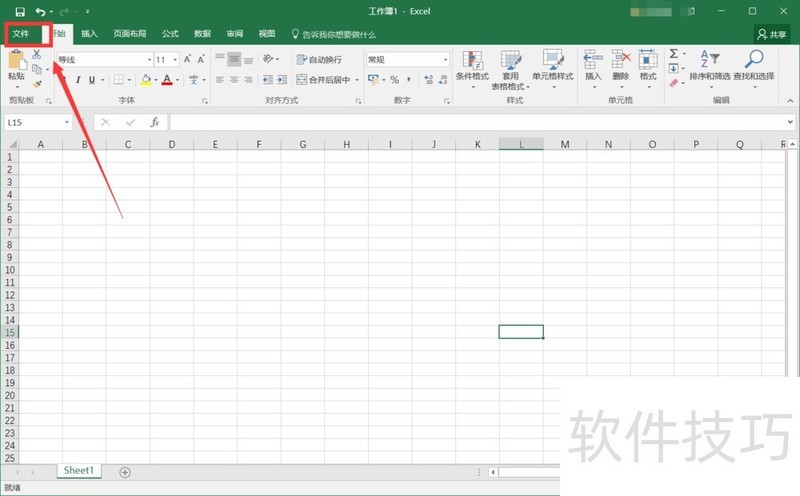Image resolution: width=800 pixels, height=496 pixels.
Task: Open the number format 常规 dropdown
Action: pos(445,60)
